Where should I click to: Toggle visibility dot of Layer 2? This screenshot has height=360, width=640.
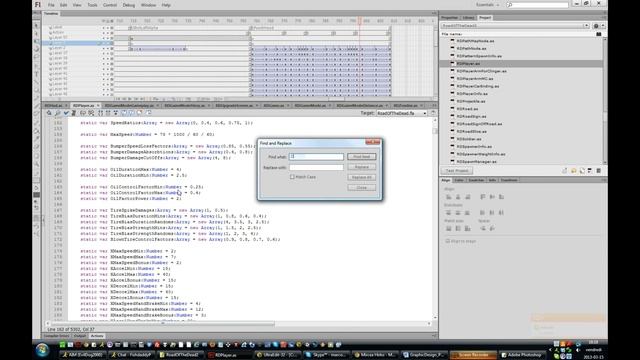pyautogui.click(x=104, y=48)
